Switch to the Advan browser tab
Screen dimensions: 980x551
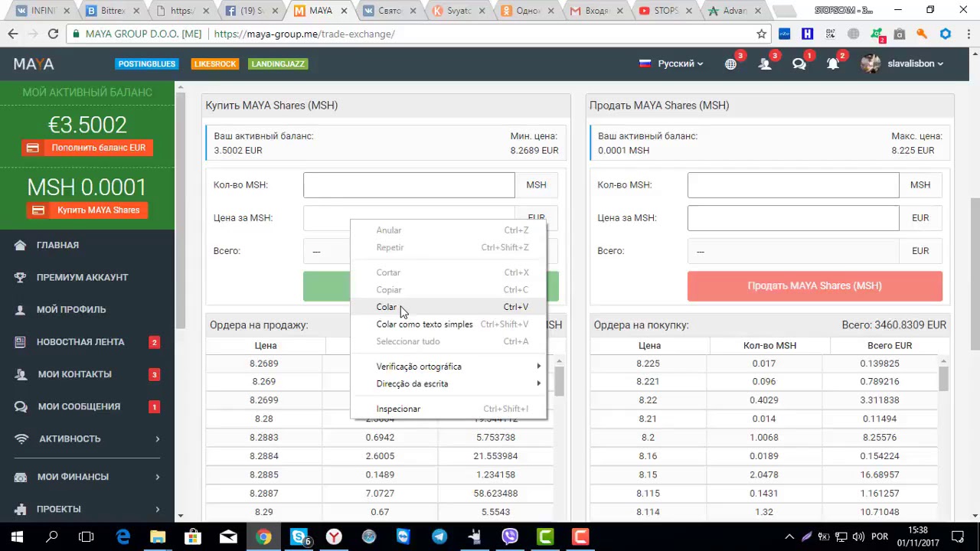(733, 11)
